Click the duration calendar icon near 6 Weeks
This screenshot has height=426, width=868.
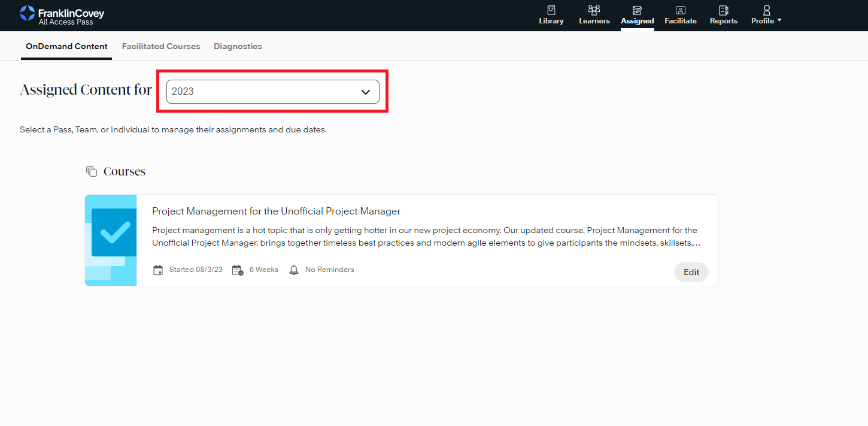238,270
